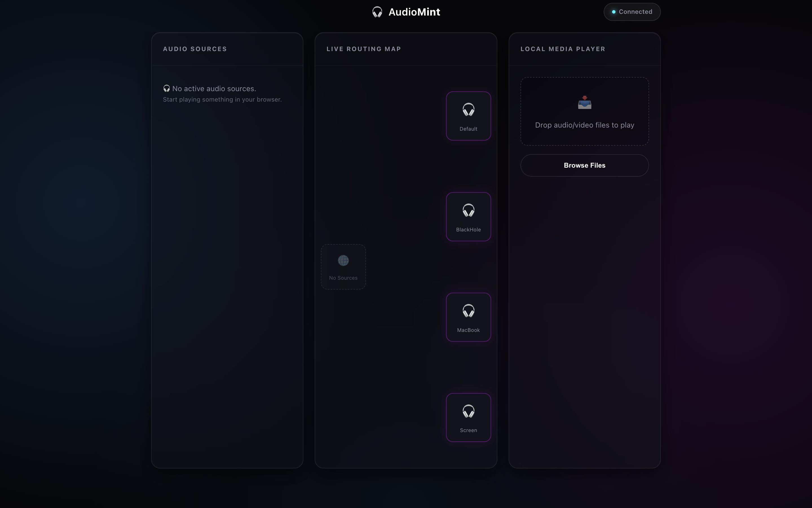
Task: Select the BlackHole output device node
Action: pos(468,217)
